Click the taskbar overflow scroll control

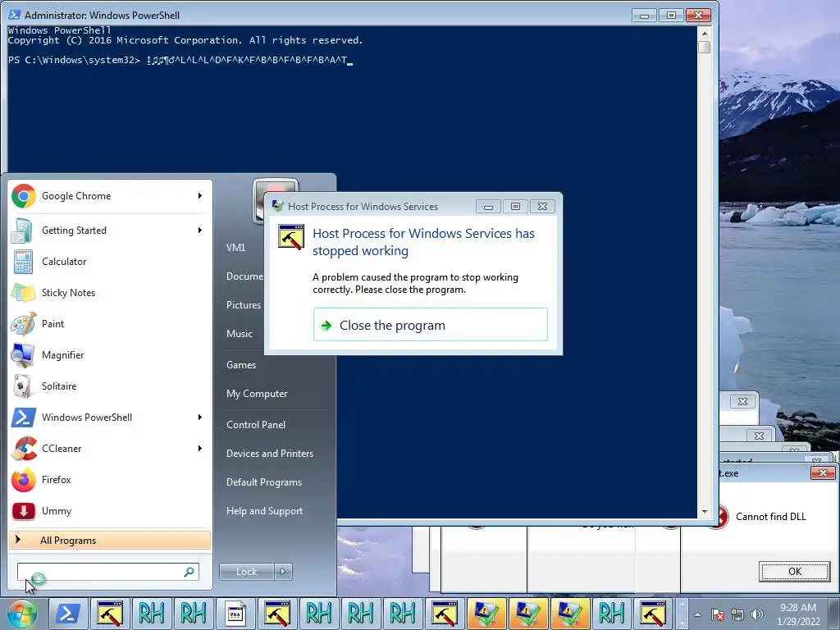[x=682, y=614]
